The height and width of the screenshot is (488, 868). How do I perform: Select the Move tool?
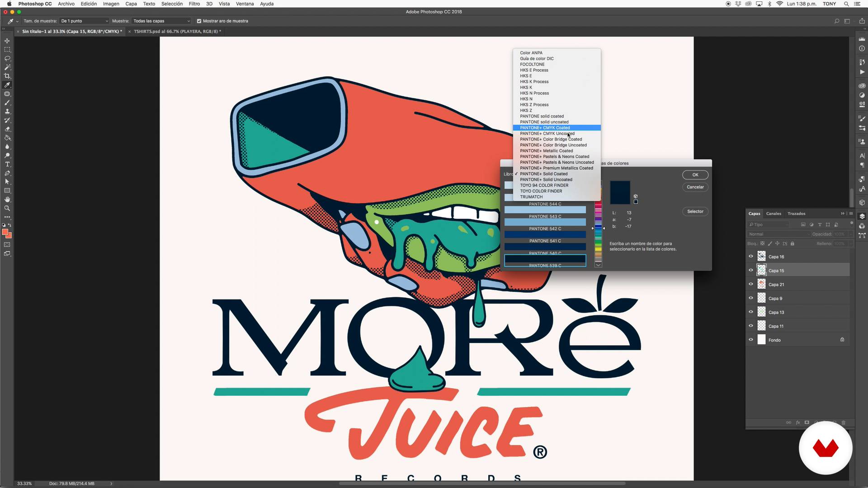point(7,41)
